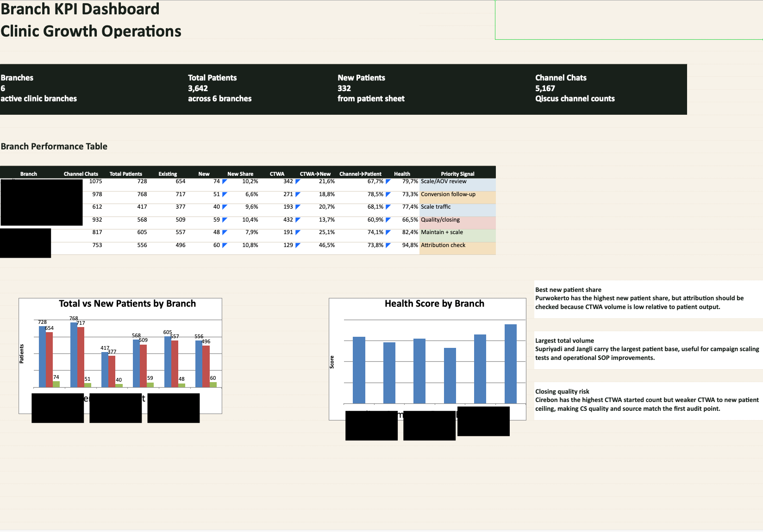This screenshot has width=763, height=532.
Task: Click the '5,167' channel chats value
Action: (x=545, y=88)
